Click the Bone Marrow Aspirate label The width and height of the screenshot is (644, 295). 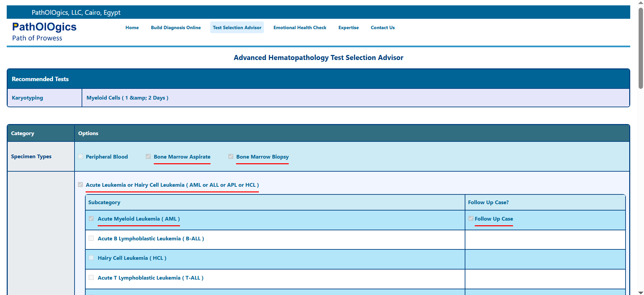[182, 157]
